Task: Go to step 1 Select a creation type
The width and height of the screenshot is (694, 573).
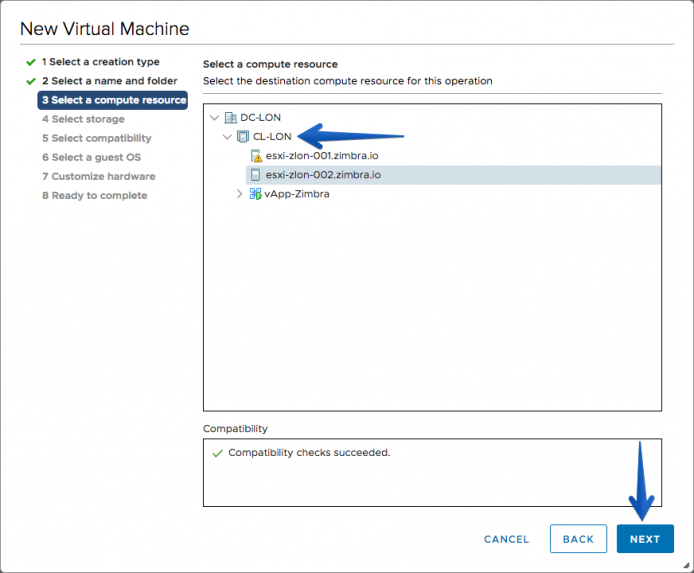Action: [x=100, y=62]
